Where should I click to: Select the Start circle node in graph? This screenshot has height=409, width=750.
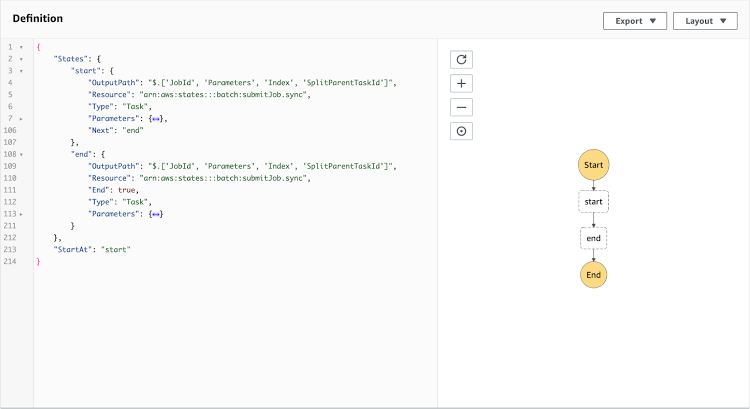593,165
